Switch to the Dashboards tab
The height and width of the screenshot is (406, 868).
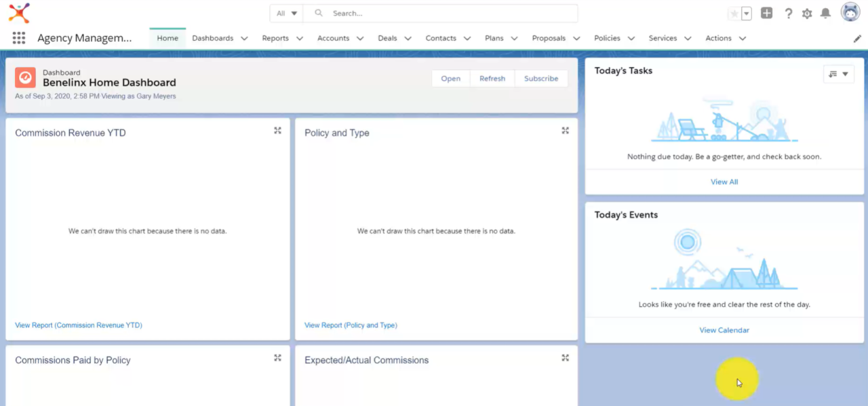[x=212, y=39]
